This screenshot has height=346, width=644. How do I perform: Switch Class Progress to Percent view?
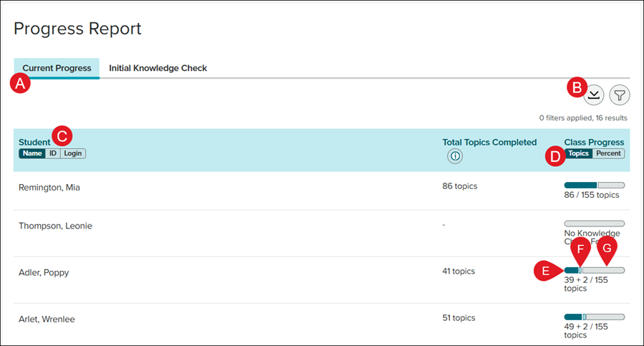(609, 153)
